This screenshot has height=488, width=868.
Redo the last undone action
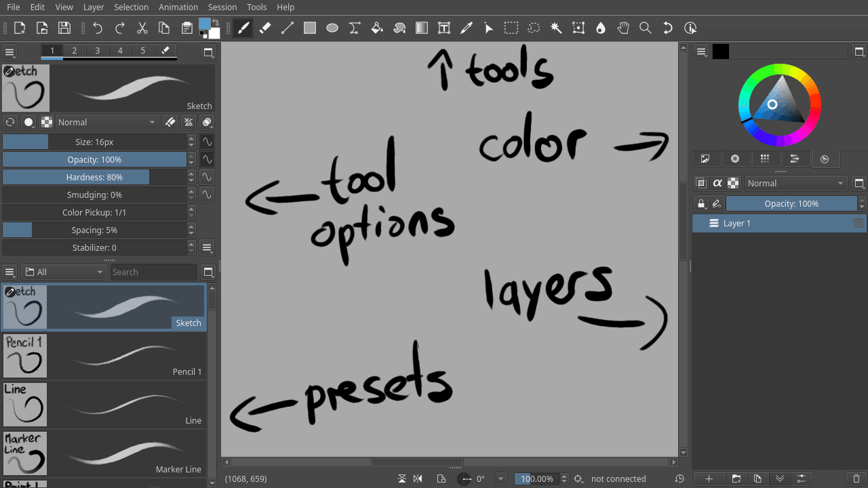pyautogui.click(x=120, y=28)
